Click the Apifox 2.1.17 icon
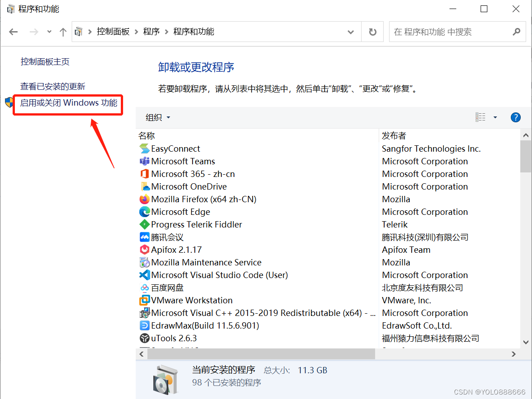This screenshot has height=399, width=532. tap(145, 250)
